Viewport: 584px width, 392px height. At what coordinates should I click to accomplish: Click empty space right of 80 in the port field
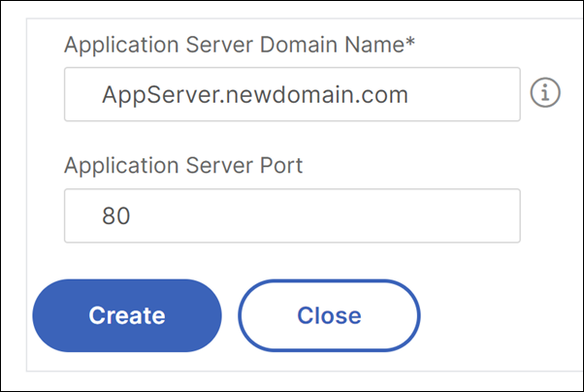point(324,215)
